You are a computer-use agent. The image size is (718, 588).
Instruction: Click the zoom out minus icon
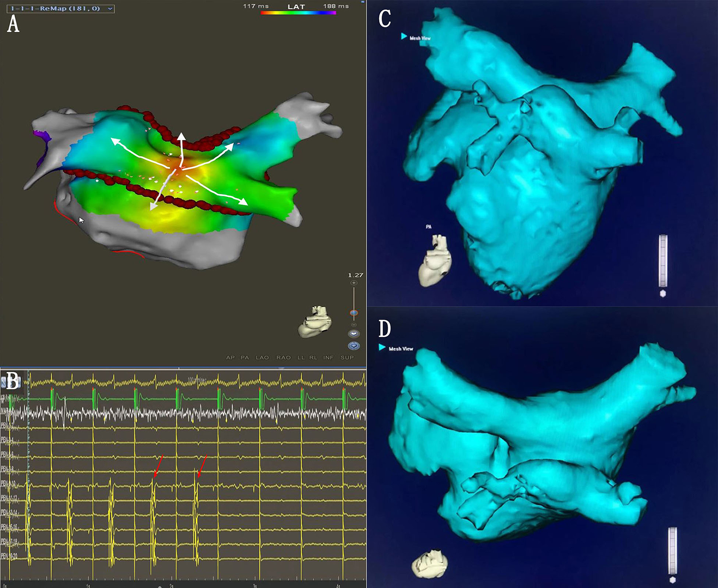tap(354, 325)
